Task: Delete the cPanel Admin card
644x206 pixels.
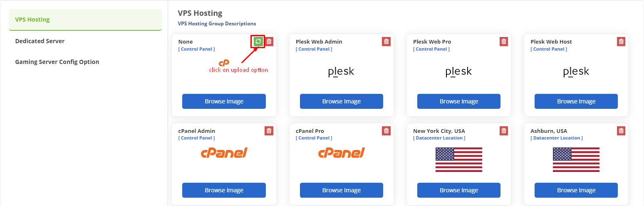Action: [269, 131]
